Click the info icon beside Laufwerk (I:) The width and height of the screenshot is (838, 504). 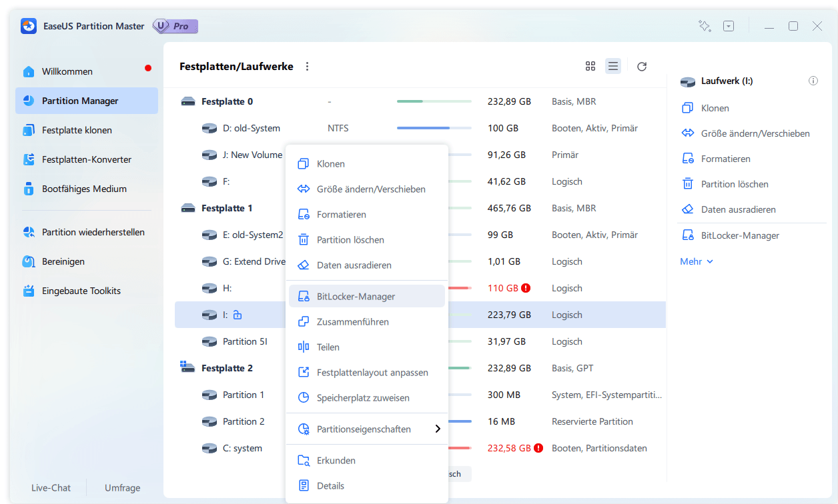[813, 81]
